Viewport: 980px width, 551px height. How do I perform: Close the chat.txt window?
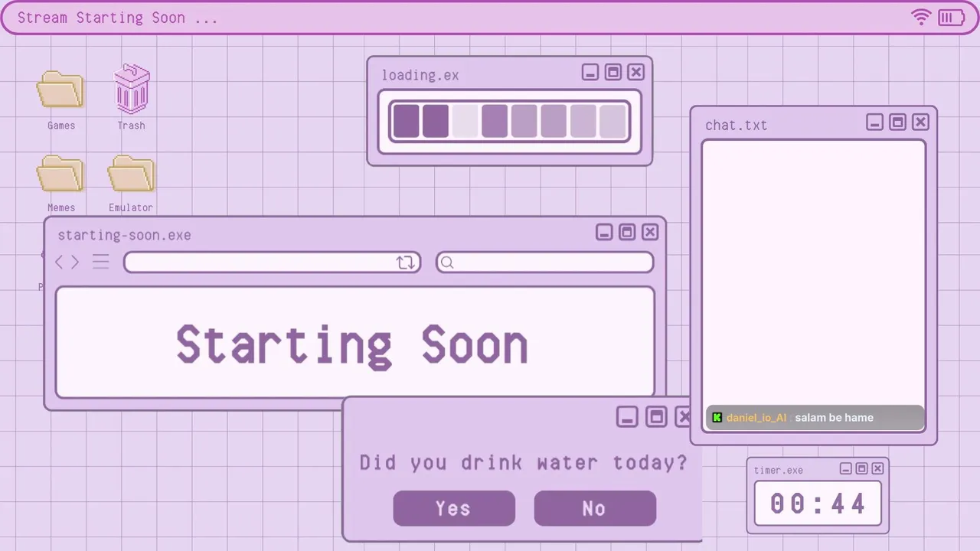pyautogui.click(x=920, y=122)
